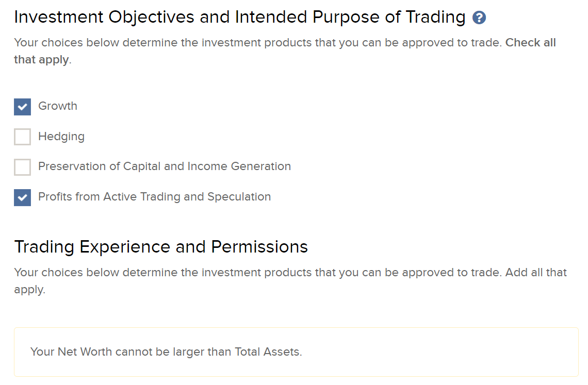Uncheck the Profits from Active Trading checkbox
Screen dimensions: 588x385
point(23,197)
